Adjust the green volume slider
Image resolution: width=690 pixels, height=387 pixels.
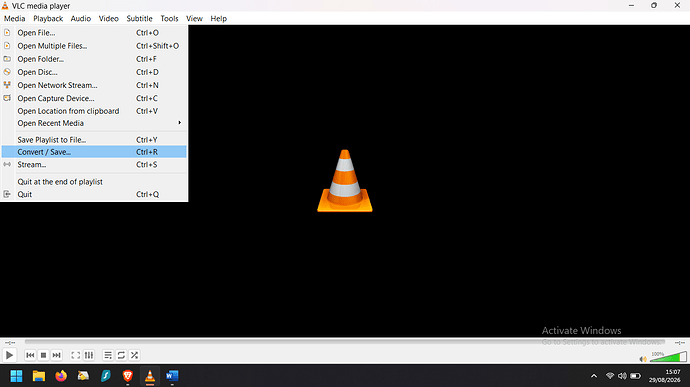pyautogui.click(x=668, y=357)
